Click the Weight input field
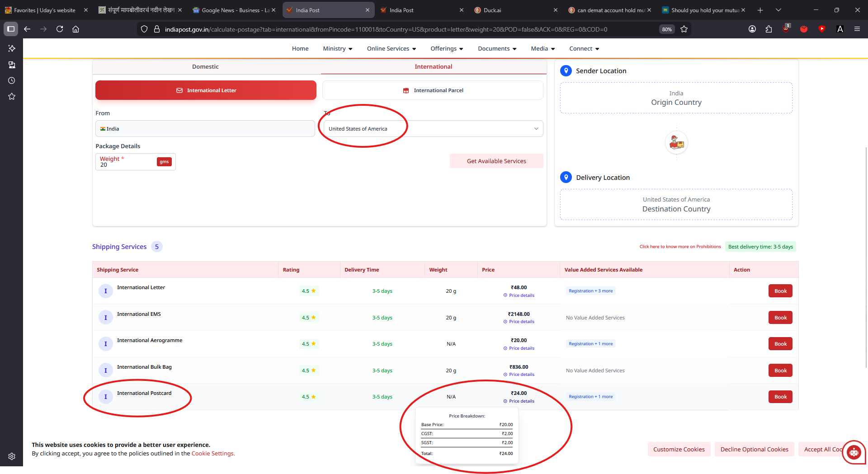The height and width of the screenshot is (474, 868). 127,165
